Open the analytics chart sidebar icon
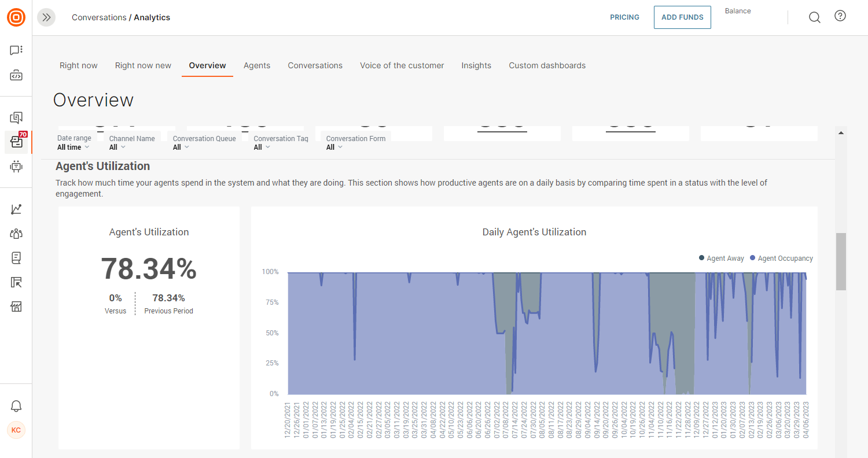The image size is (868, 458). pyautogui.click(x=16, y=209)
